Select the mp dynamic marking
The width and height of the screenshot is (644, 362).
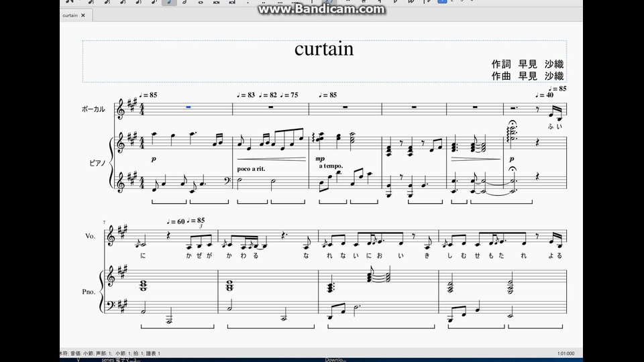tap(320, 158)
